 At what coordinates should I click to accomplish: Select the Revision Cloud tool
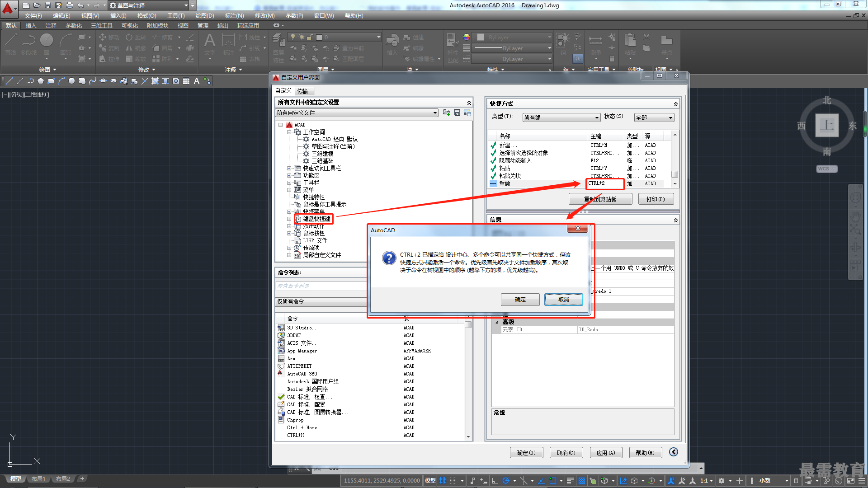[82, 81]
